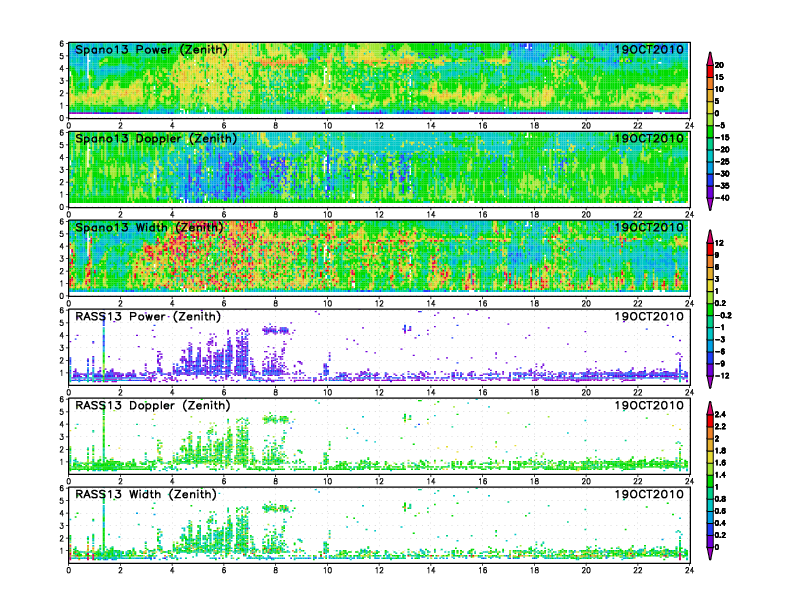792x612 pixels.
Task: Click the hour 24 tick below RASS13 Width panel
Action: pos(689,570)
